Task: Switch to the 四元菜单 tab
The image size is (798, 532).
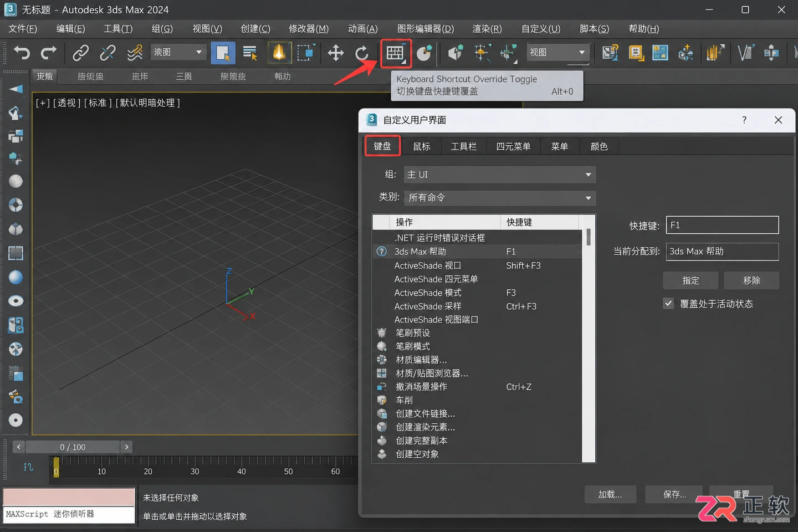Action: pos(513,146)
